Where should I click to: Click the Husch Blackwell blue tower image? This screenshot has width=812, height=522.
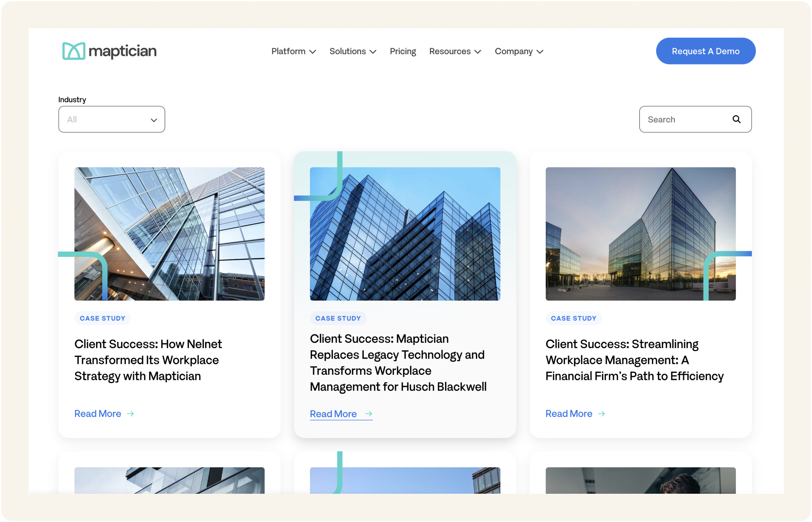(405, 234)
